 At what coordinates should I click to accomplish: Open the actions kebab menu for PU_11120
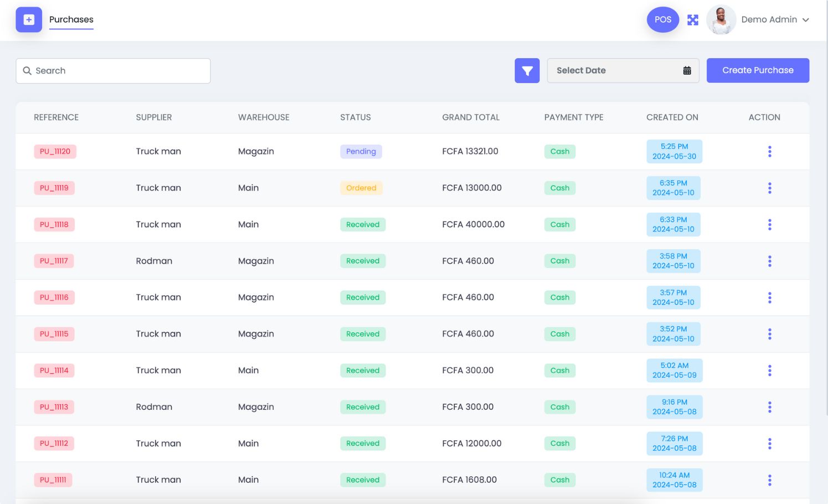pos(769,151)
